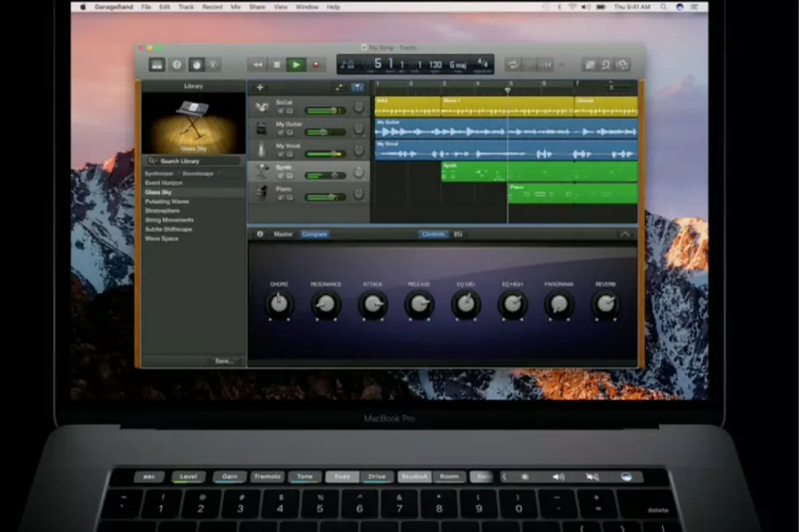Adjust the SoCal track volume slider
Viewport: 799px width, 532px height.
tap(325, 111)
